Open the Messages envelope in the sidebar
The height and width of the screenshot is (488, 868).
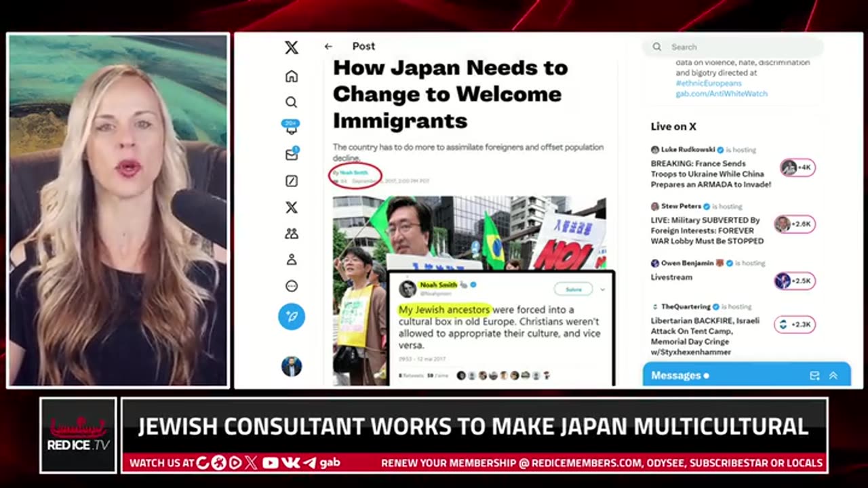click(x=292, y=155)
